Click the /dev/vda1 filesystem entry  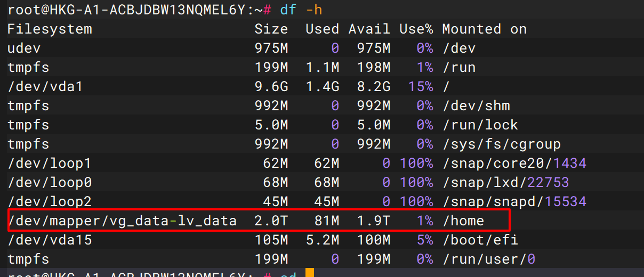pyautogui.click(x=45, y=86)
